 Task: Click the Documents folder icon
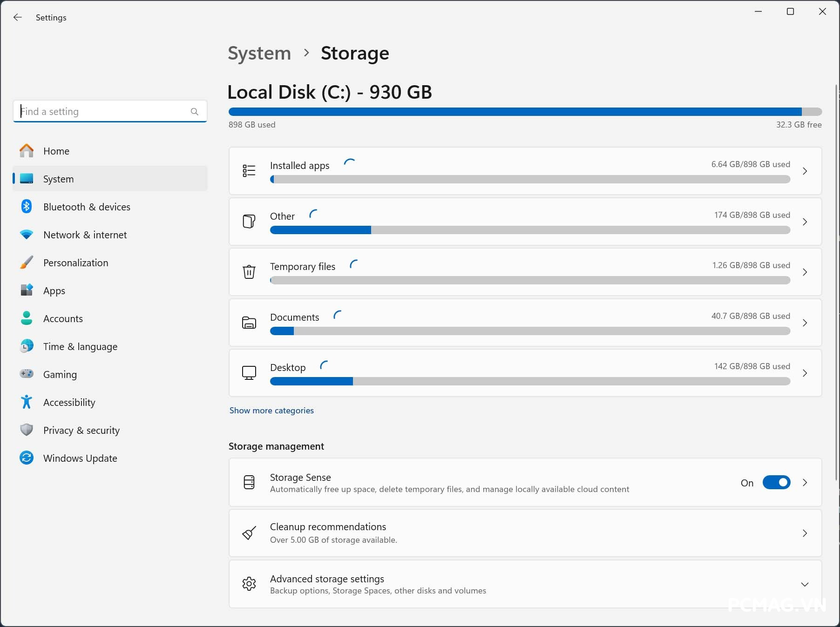250,323
